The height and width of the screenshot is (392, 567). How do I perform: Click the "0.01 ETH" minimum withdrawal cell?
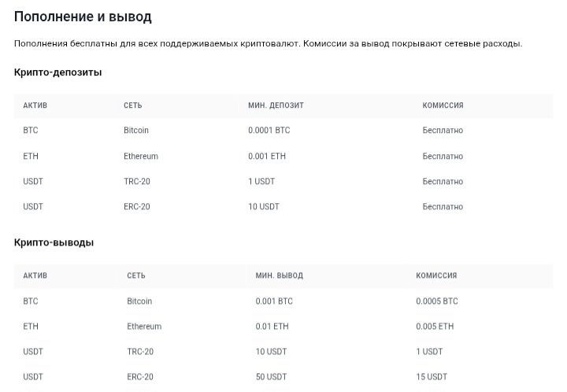(272, 327)
